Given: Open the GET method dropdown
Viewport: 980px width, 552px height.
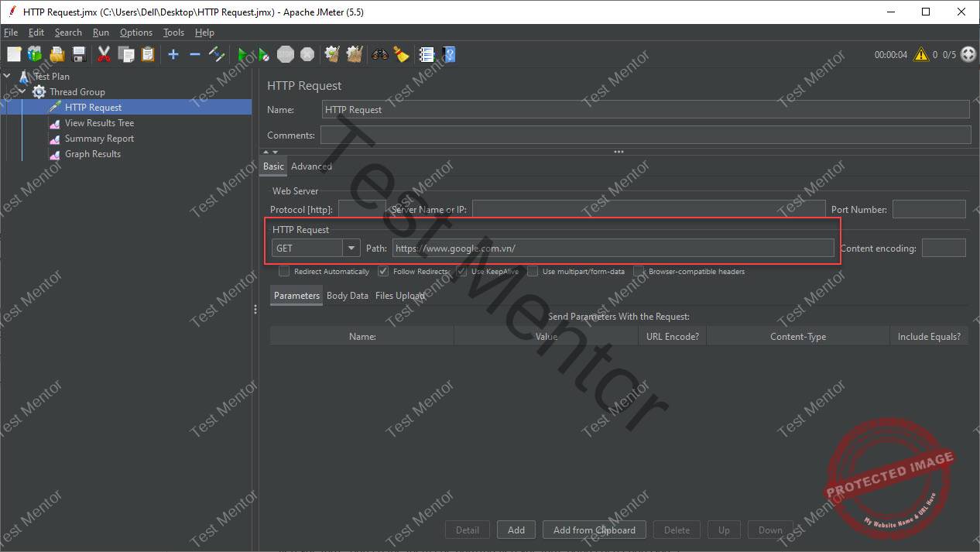Looking at the screenshot, I should click(x=351, y=248).
